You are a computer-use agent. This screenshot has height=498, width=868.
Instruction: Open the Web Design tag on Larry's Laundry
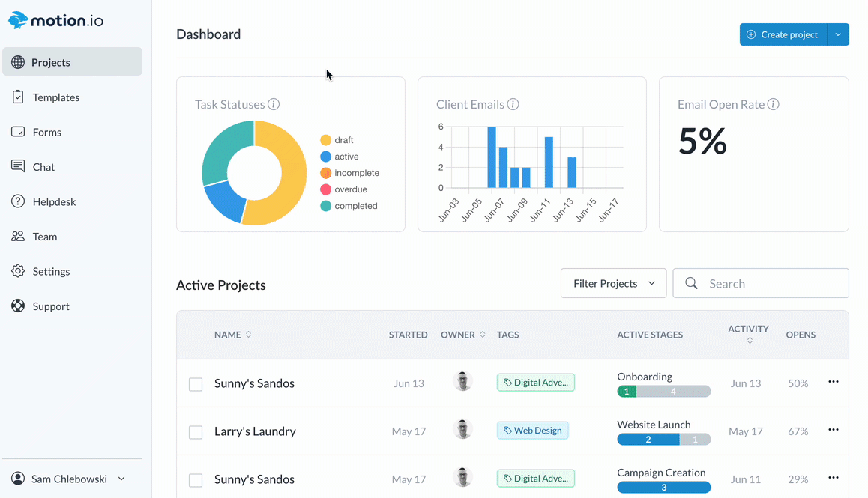coord(533,431)
